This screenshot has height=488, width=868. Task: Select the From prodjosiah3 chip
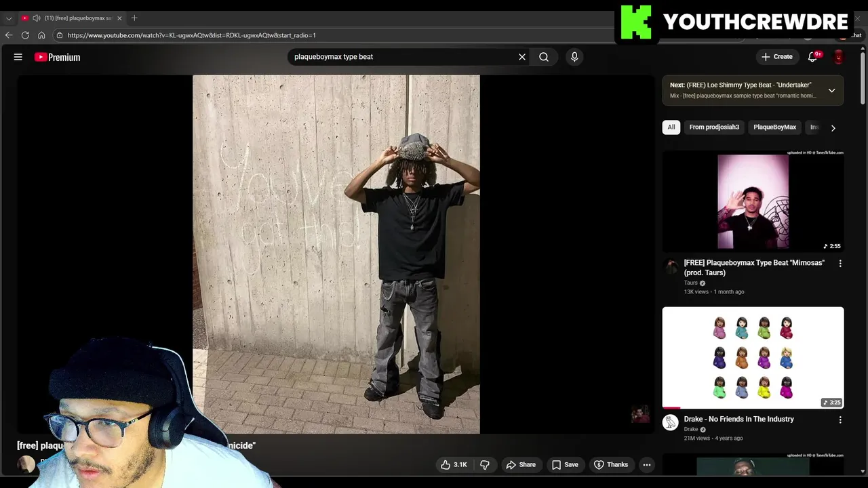point(714,127)
